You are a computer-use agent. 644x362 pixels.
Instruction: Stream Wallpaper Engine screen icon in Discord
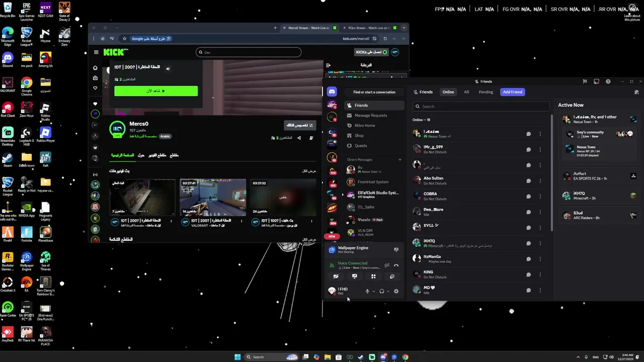[396, 249]
